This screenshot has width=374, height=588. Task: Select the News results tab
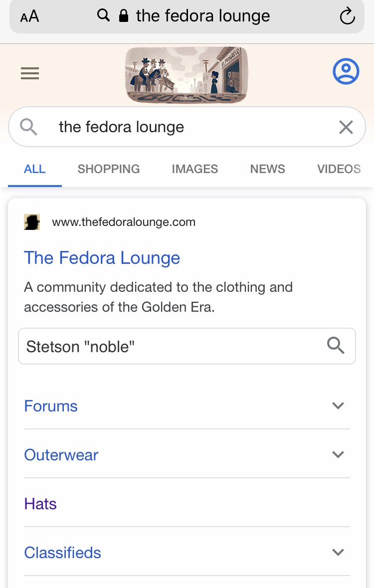[267, 169]
